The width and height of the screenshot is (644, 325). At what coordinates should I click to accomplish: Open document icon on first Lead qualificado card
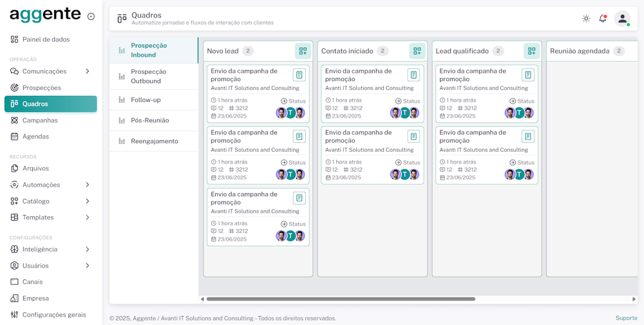click(x=528, y=75)
